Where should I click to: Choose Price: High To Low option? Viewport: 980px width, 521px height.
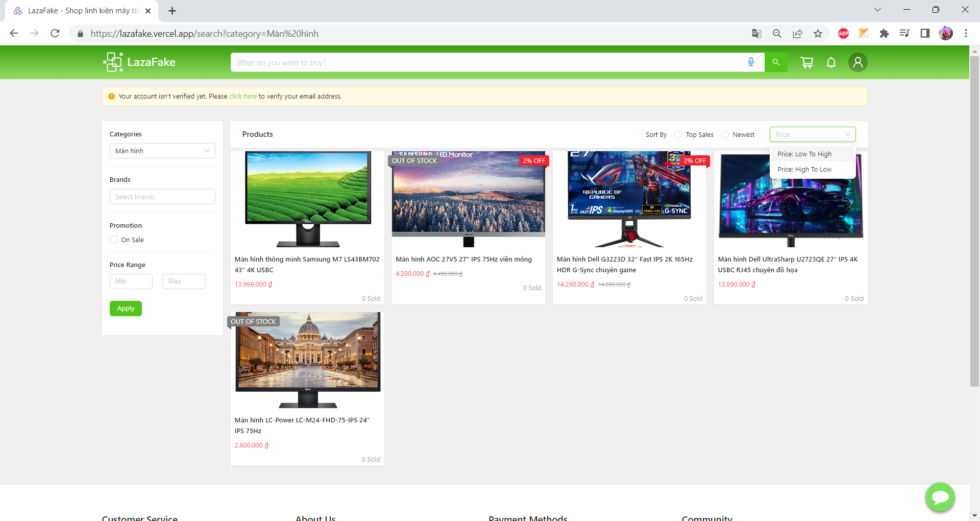point(813,169)
